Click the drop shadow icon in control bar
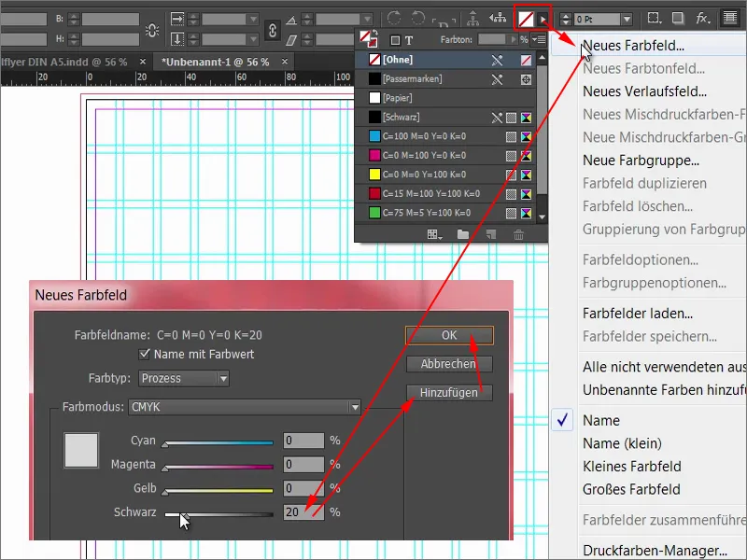The image size is (747, 560). pyautogui.click(x=678, y=19)
